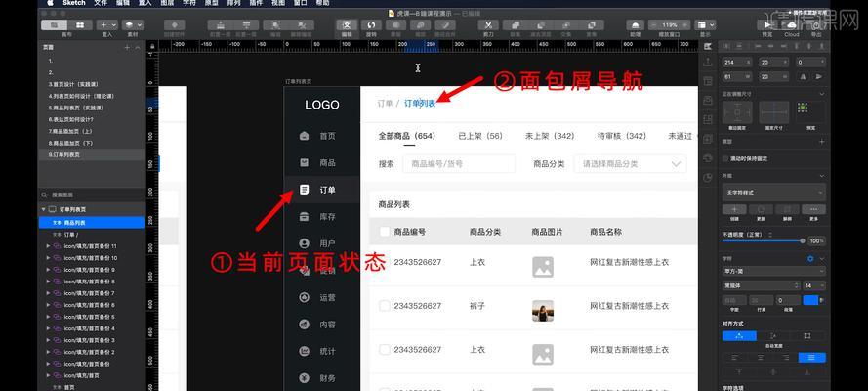
Task: Open the 素材 toolbar dropdown
Action: click(x=133, y=24)
